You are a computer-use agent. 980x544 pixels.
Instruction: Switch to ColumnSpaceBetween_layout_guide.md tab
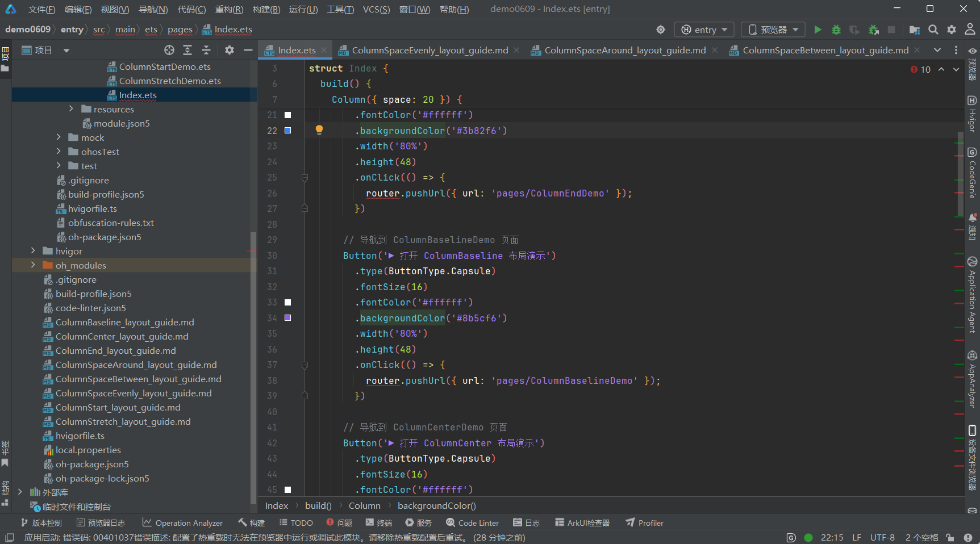pyautogui.click(x=825, y=50)
